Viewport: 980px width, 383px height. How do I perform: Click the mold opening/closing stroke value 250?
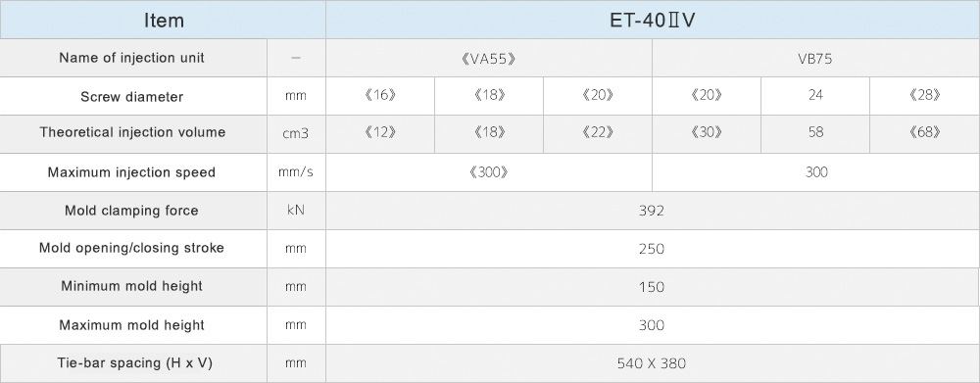coord(653,249)
